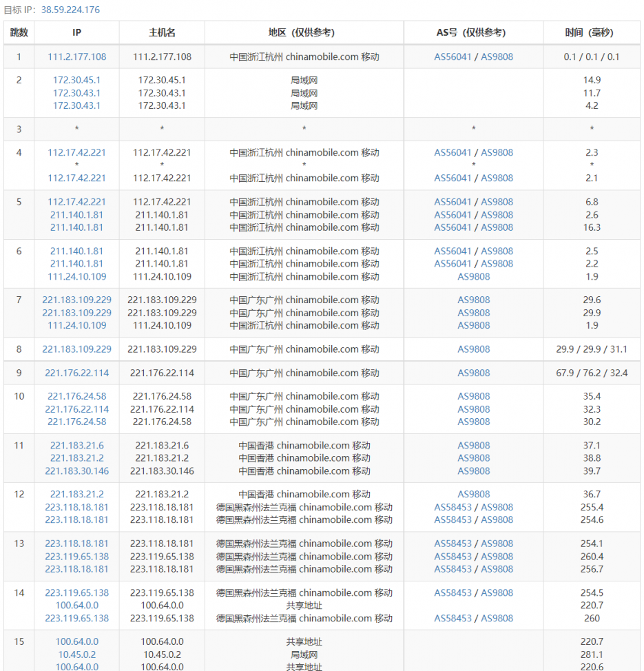This screenshot has height=671, width=644.
Task: Select 局域网 region text in hop 15
Action: point(304,654)
